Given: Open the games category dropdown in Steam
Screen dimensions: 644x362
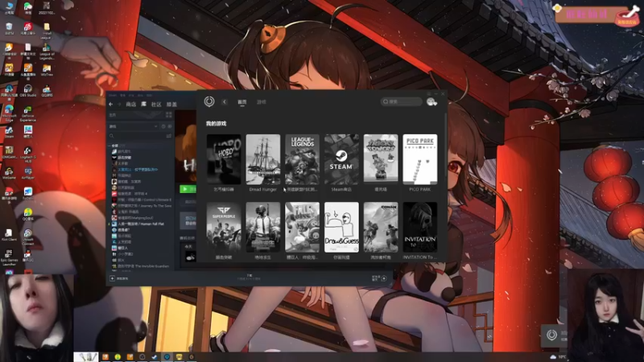Looking at the screenshot, I should click(x=133, y=126).
